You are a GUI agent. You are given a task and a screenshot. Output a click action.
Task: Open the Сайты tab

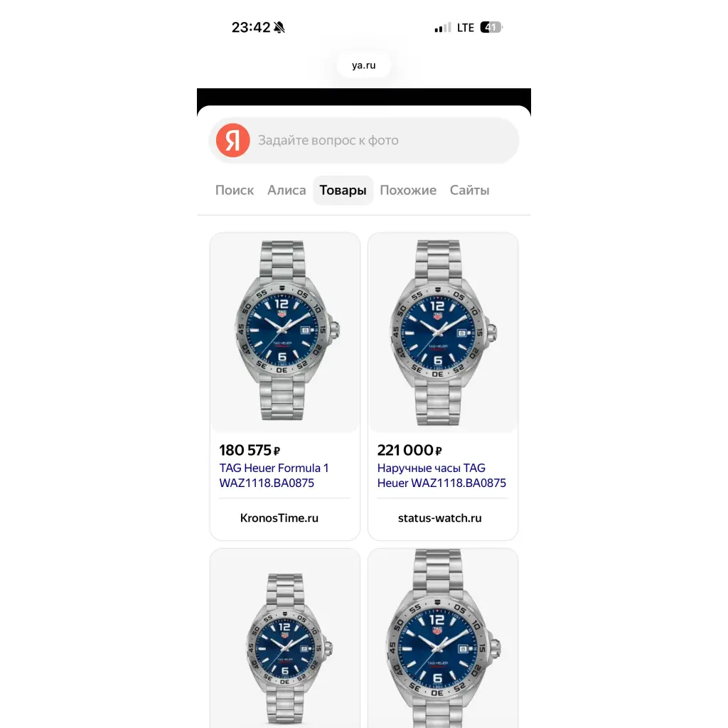(469, 191)
